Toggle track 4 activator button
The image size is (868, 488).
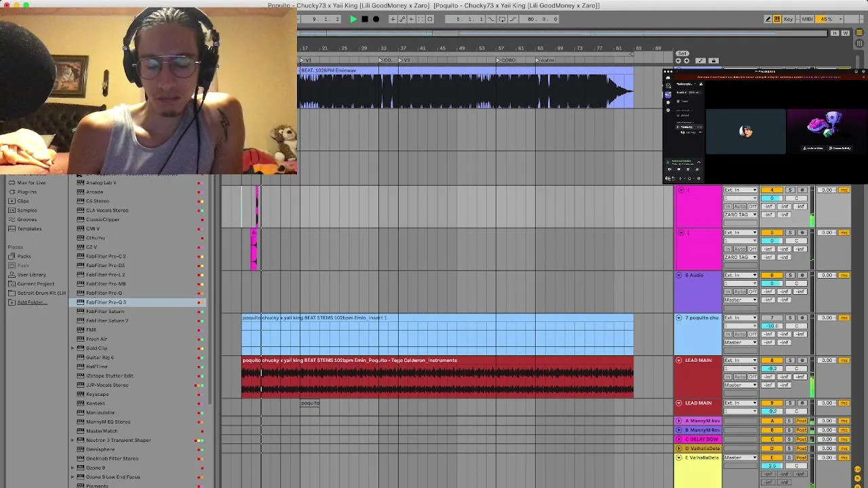click(x=772, y=190)
